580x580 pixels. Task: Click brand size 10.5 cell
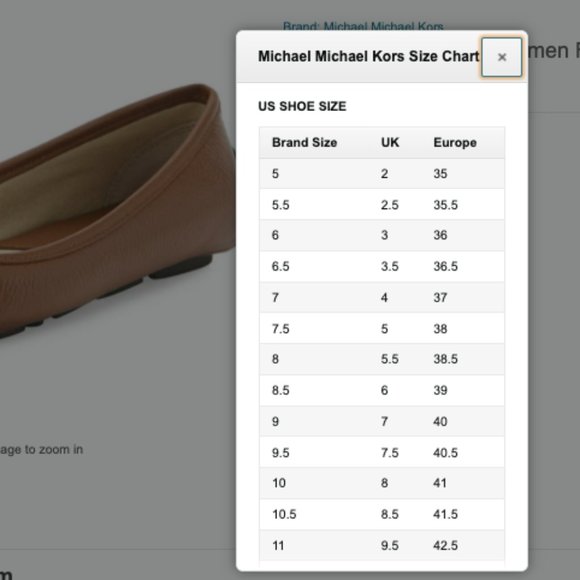pos(284,514)
